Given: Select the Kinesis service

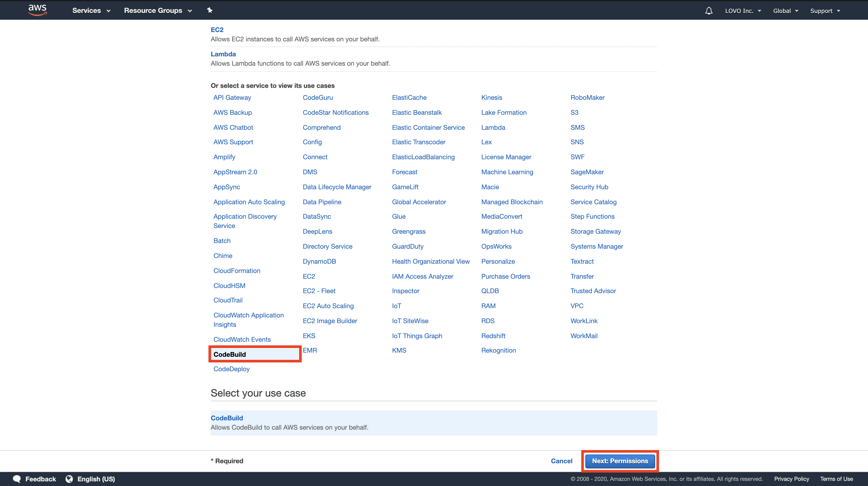Looking at the screenshot, I should click(492, 97).
